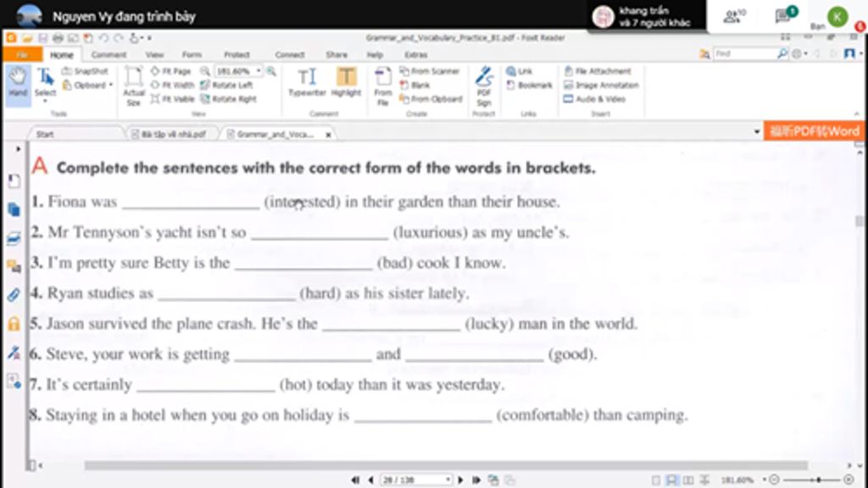
Task: Go to the first page
Action: pos(355,480)
